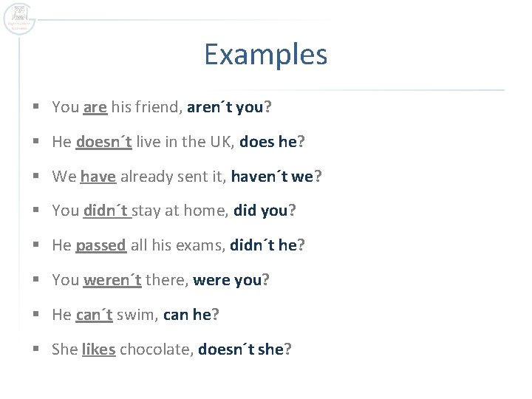Click bullet before 'You are his friend'
This screenshot has height=399, width=532.
(x=36, y=106)
